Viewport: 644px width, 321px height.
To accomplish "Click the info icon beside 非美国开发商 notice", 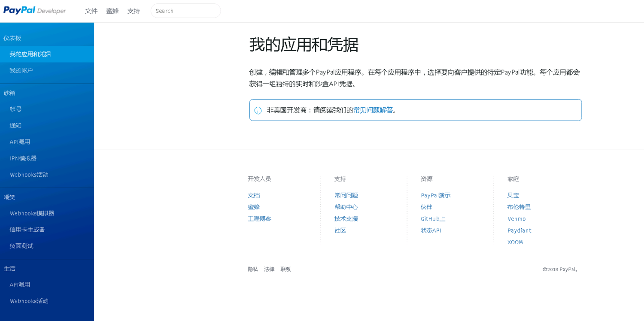I will (258, 110).
